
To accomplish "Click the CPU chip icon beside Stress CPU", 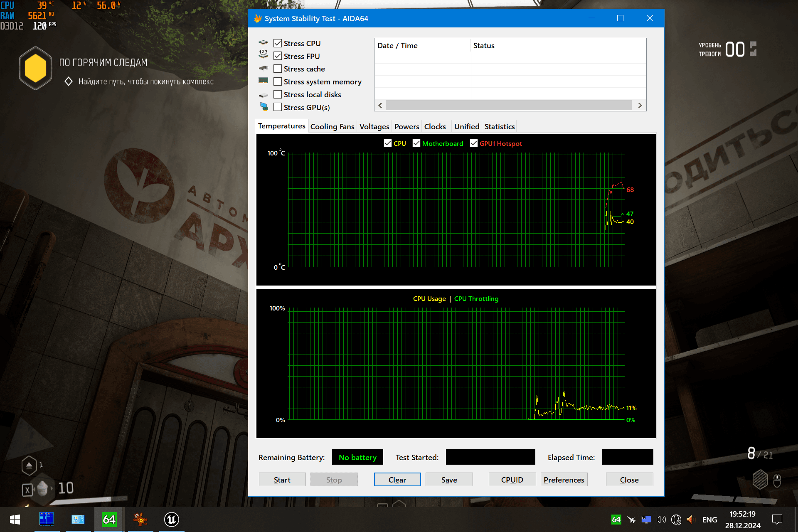I will pyautogui.click(x=264, y=43).
